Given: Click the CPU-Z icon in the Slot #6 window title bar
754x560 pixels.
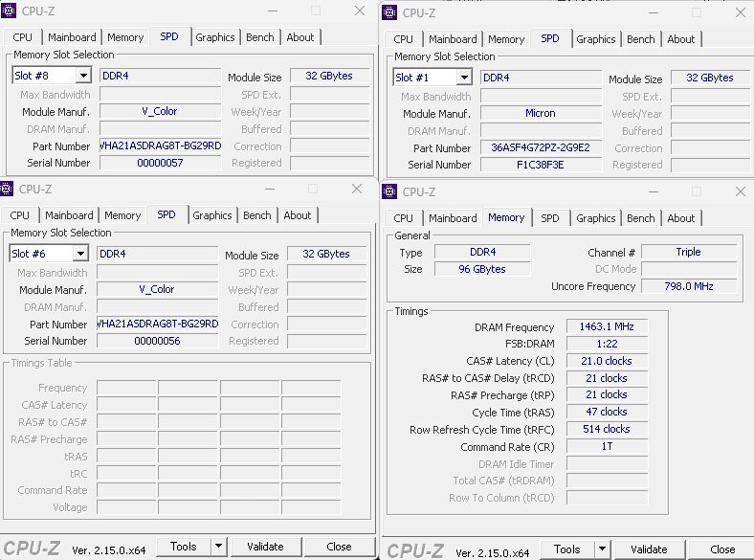Looking at the screenshot, I should coord(9,189).
